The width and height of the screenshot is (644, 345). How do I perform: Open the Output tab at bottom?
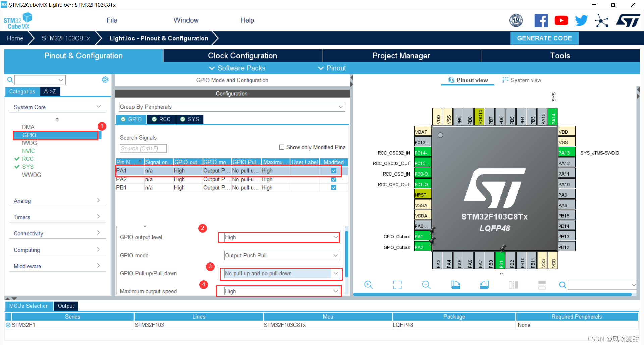66,306
